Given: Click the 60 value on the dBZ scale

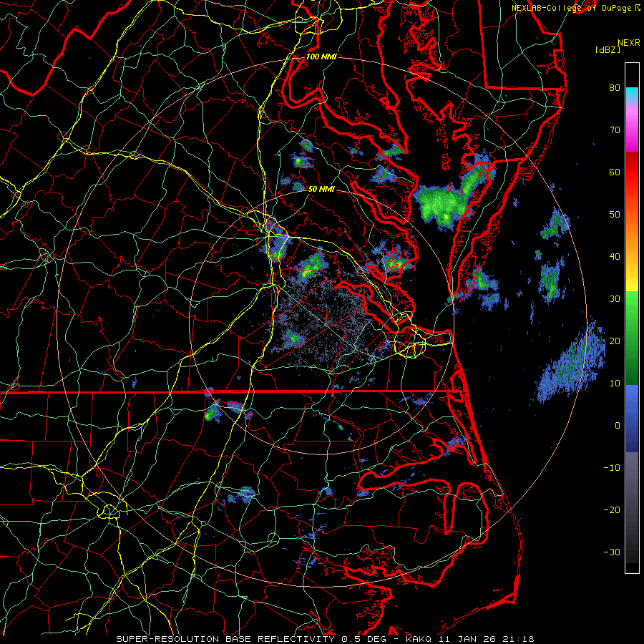Looking at the screenshot, I should coord(615,172).
